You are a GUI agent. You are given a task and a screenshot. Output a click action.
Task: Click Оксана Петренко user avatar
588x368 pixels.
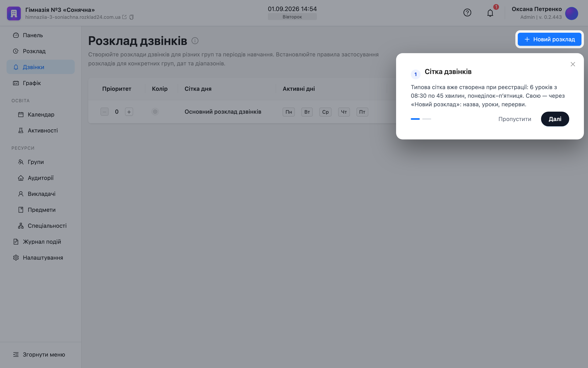(571, 13)
